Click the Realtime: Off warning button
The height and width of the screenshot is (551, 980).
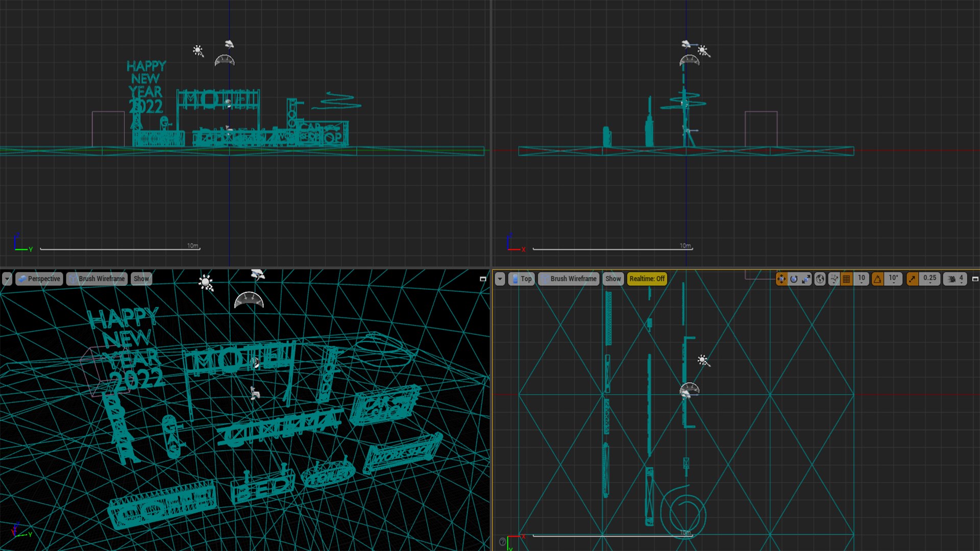[647, 279]
